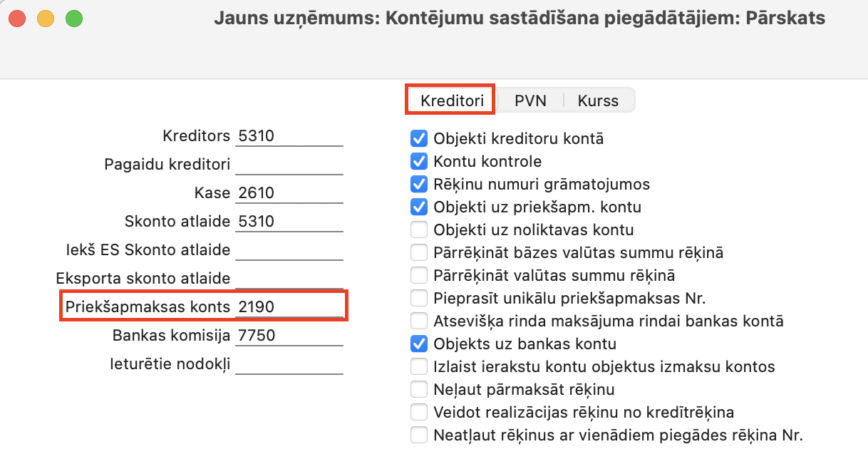Click the Priekšapmaksas konts field

289,307
